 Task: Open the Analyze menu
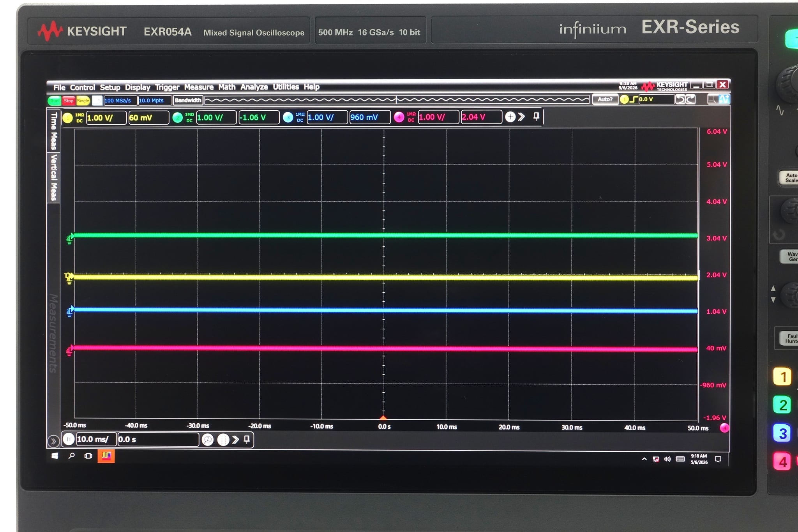pos(254,87)
